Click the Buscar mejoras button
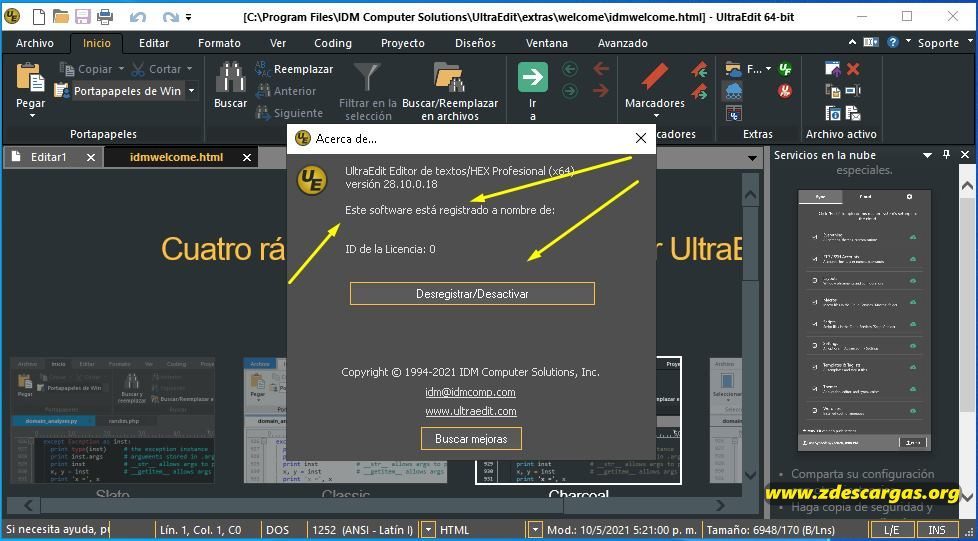The image size is (978, 541). 471,439
